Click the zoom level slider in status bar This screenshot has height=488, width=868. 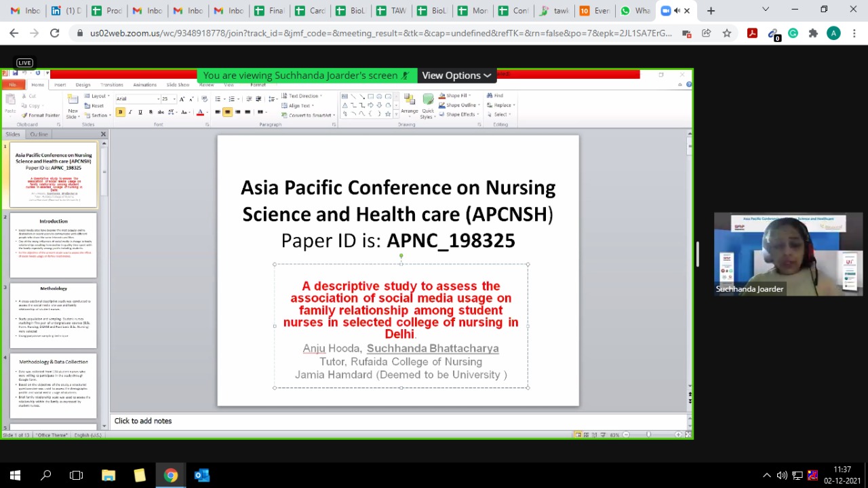coord(649,434)
